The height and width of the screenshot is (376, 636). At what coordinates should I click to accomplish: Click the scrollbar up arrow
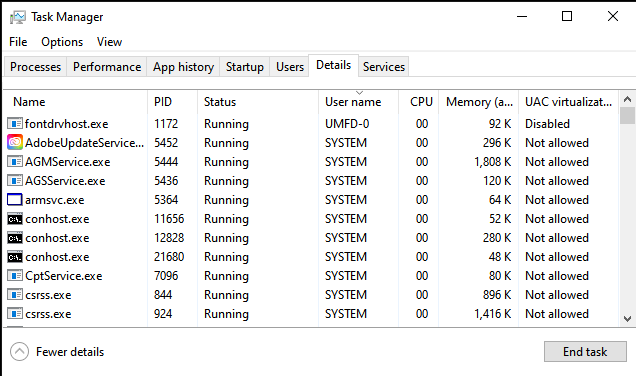click(x=627, y=99)
